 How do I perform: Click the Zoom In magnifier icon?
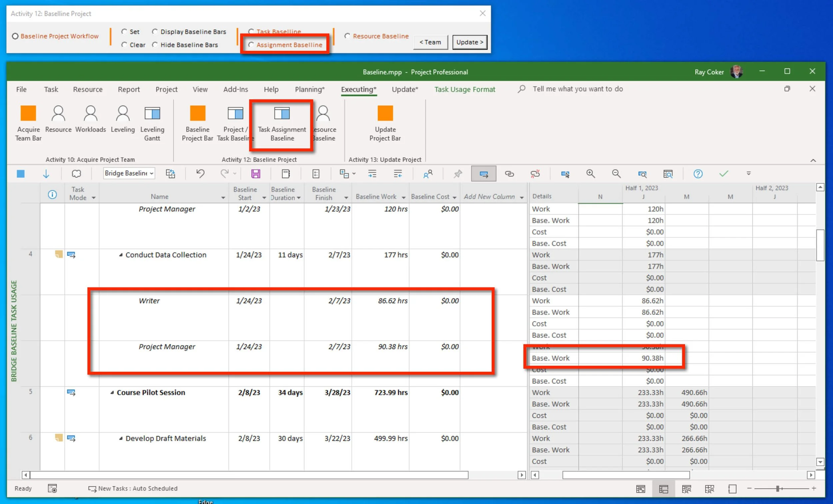pyautogui.click(x=590, y=174)
